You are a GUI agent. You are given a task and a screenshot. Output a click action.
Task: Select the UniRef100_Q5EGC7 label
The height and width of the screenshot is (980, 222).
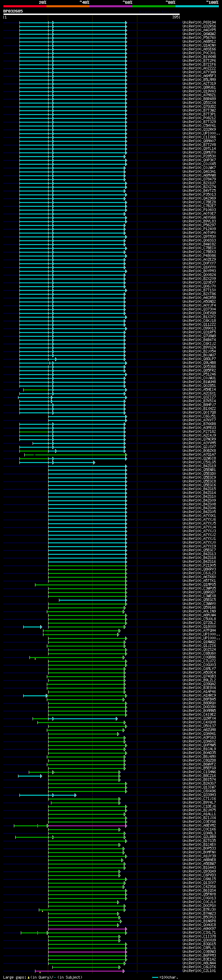tap(199, 550)
